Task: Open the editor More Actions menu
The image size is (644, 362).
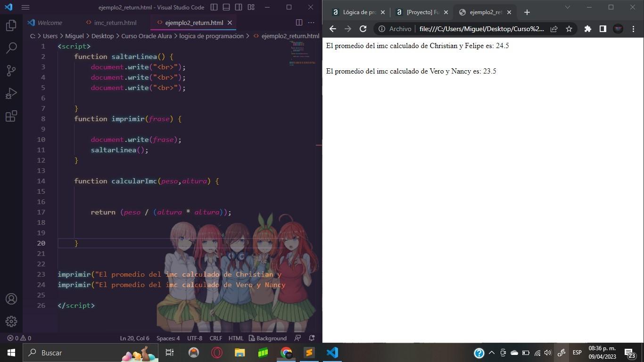Action: [x=311, y=22]
